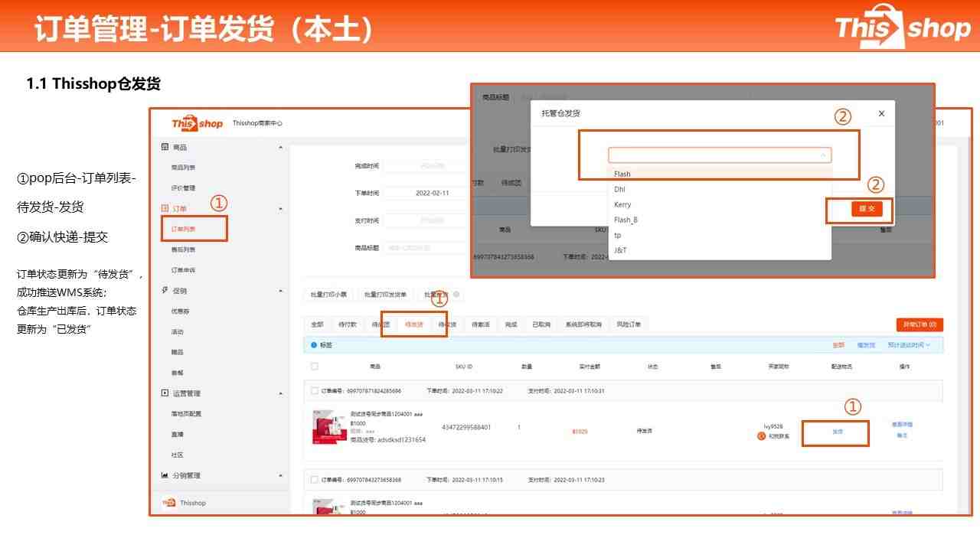This screenshot has height=551, width=980.
Task: Collapse the 商品 sidebar section arrow
Action: 280,147
